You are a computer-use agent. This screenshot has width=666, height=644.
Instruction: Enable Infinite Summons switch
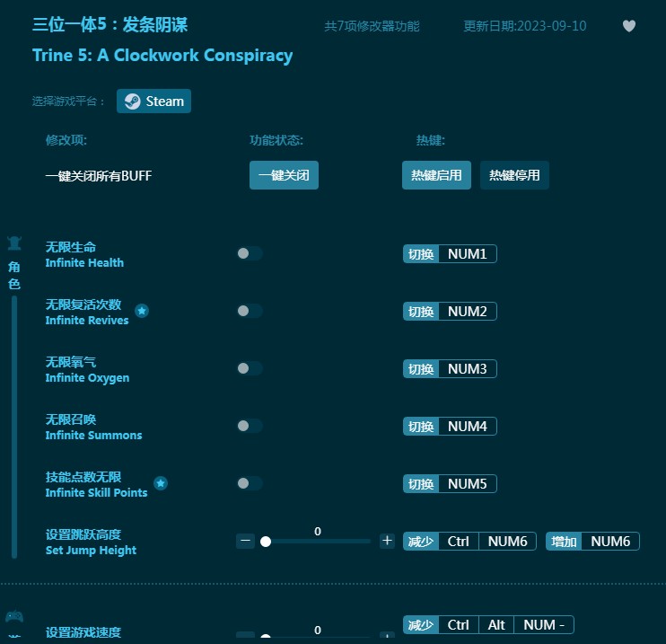tap(250, 426)
